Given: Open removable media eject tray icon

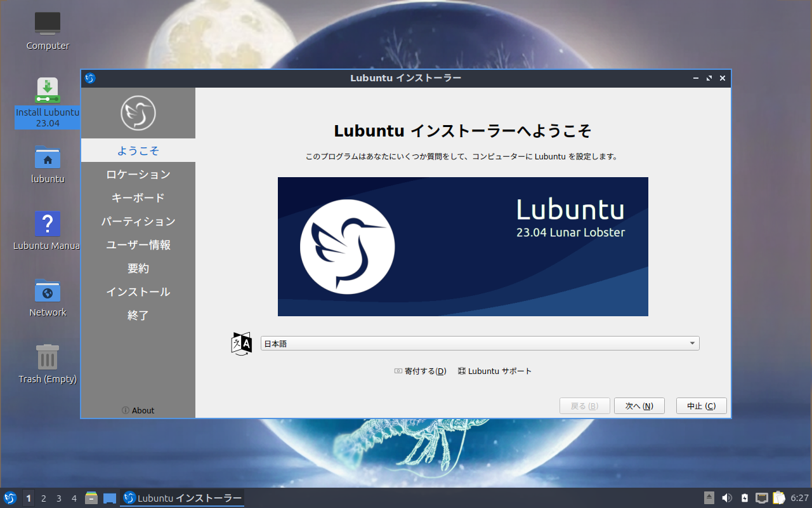Looking at the screenshot, I should tap(709, 498).
